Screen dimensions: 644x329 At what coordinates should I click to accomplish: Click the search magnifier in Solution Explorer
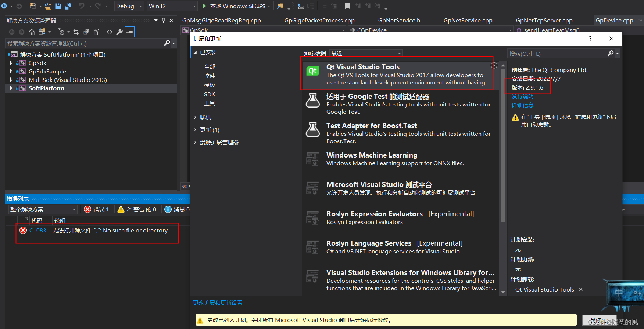pyautogui.click(x=167, y=43)
